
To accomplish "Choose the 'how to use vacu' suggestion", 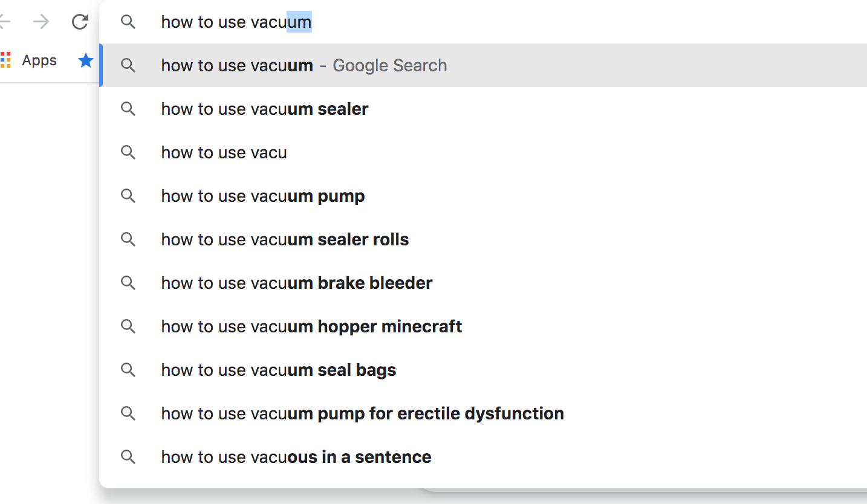I will coord(224,152).
